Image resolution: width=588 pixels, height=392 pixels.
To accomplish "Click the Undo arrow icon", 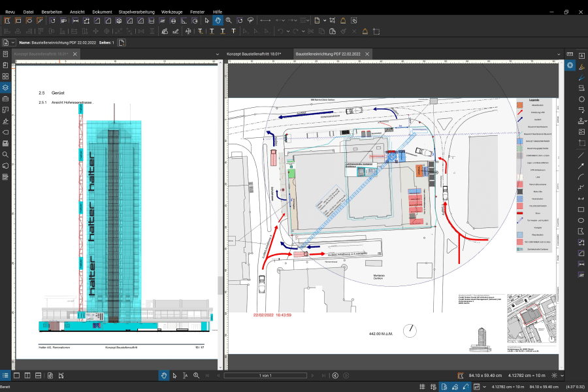I will (x=280, y=31).
